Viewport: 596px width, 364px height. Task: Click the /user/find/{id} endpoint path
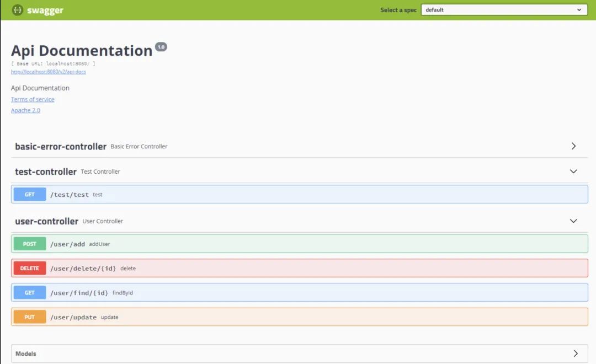point(79,292)
